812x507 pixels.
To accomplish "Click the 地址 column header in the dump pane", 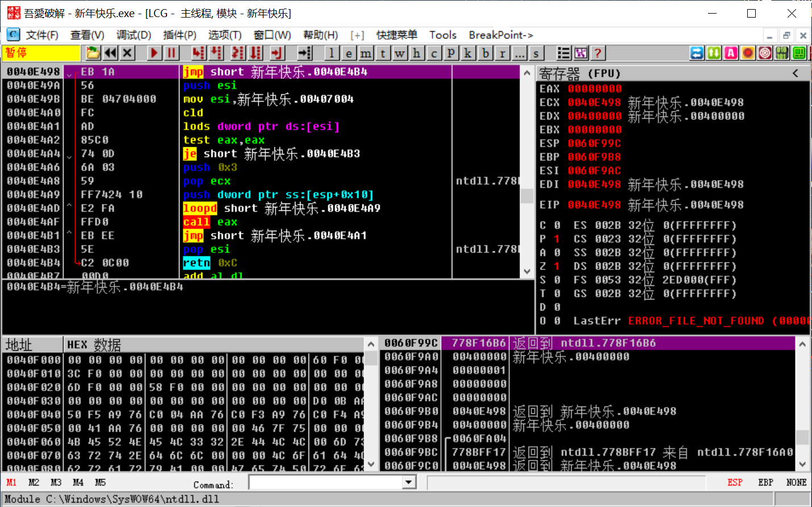I will pos(32,345).
